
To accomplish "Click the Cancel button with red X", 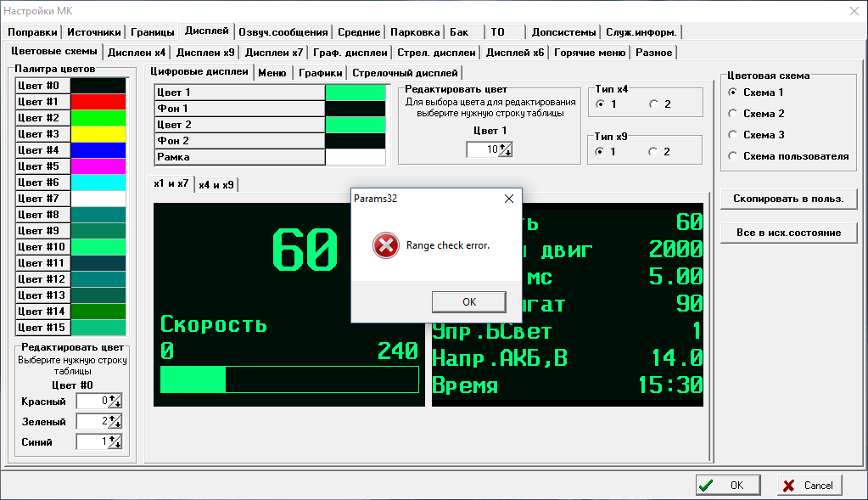I will point(809,485).
